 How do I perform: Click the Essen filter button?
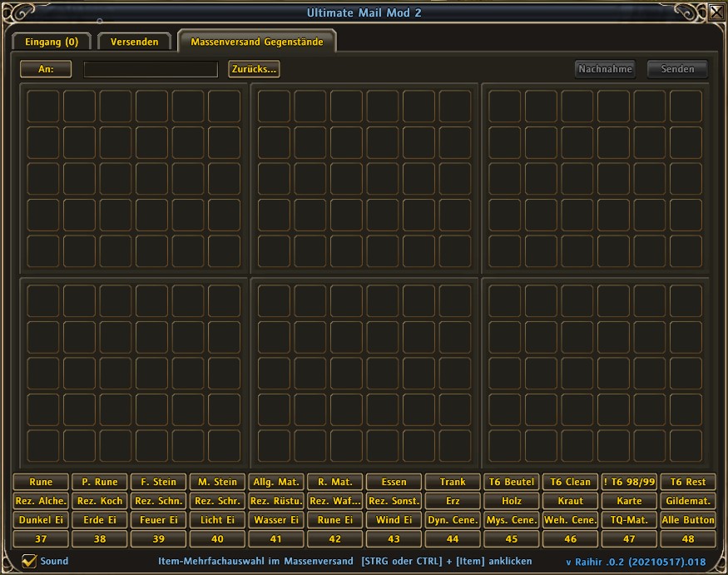pyautogui.click(x=394, y=482)
